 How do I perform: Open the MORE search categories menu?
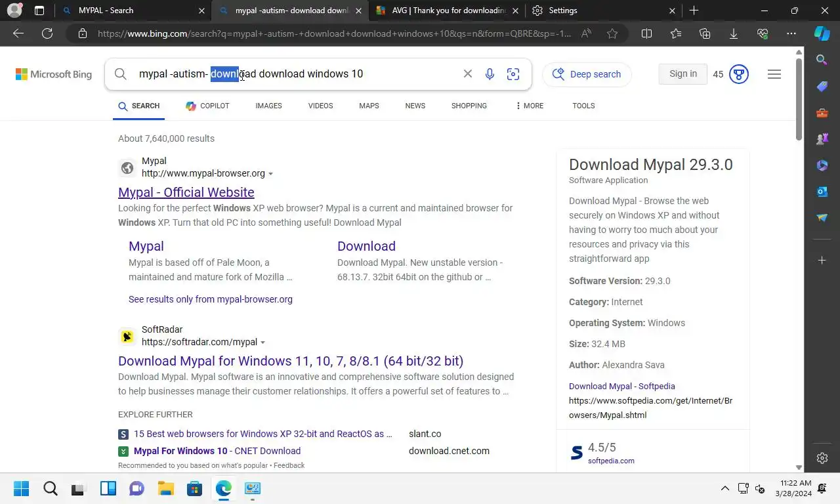(x=530, y=106)
